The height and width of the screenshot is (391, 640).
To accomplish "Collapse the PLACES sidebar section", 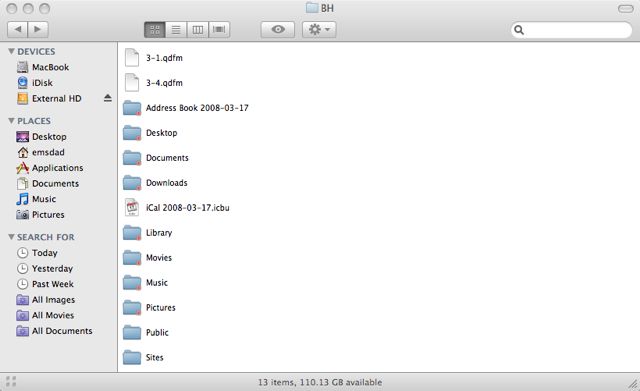I will pos(11,121).
